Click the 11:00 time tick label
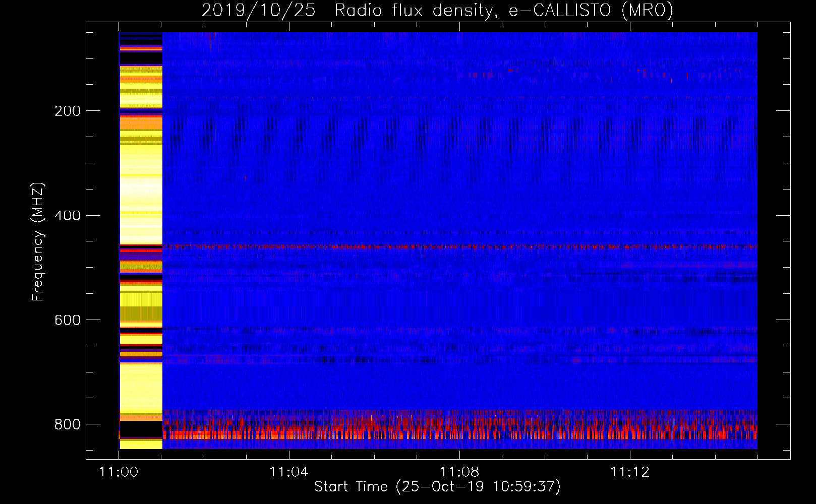The width and height of the screenshot is (816, 504). pos(119,472)
